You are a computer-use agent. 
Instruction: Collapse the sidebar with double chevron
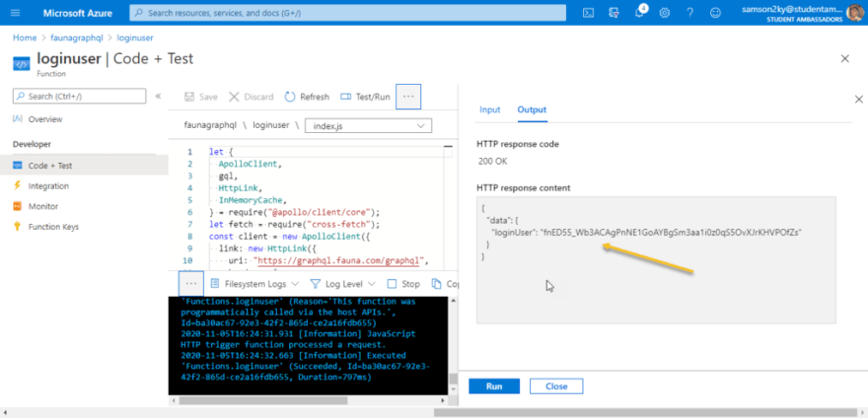tap(158, 96)
